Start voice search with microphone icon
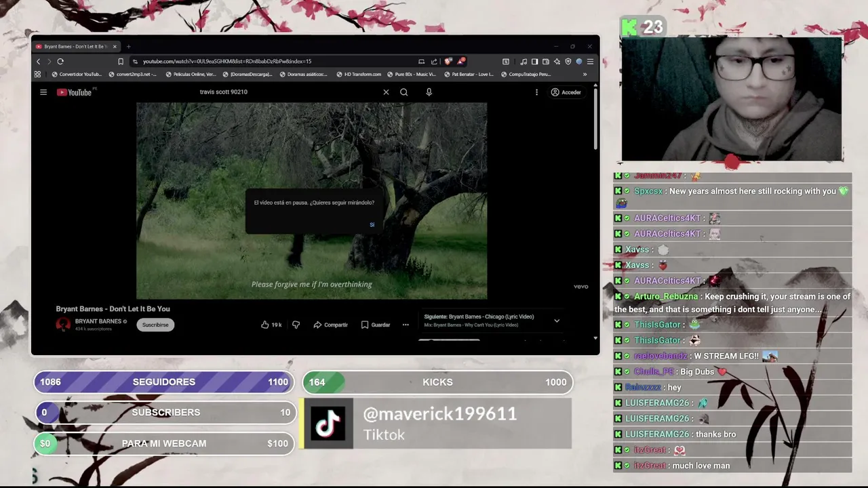868x488 pixels. coord(429,92)
